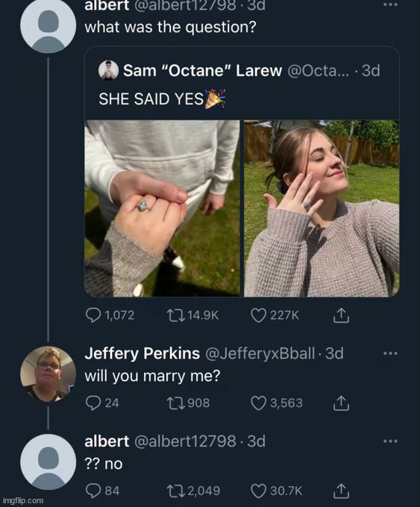Open the ring-on-hand photo
420x507 pixels.
162,208
